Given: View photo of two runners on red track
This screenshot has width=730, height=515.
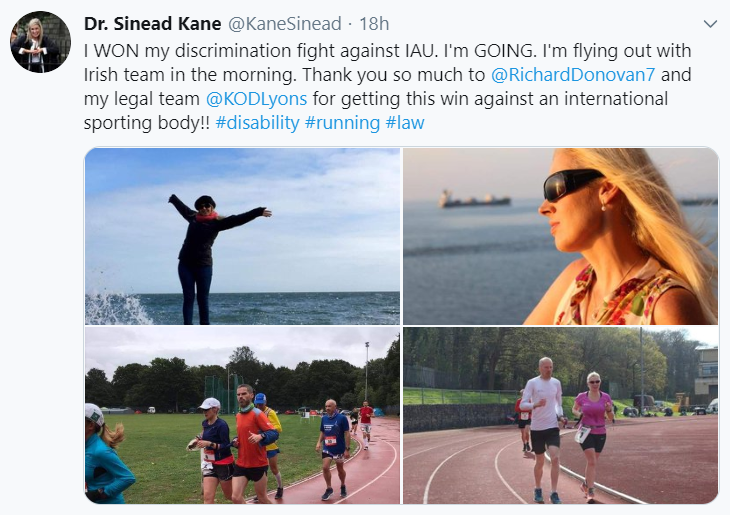Looking at the screenshot, I should coord(561,415).
